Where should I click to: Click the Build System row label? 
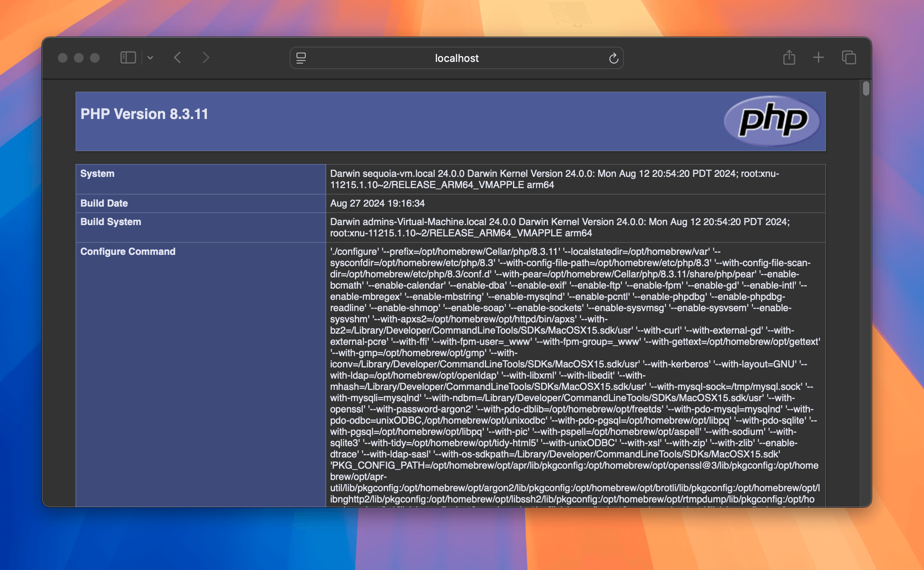[110, 222]
